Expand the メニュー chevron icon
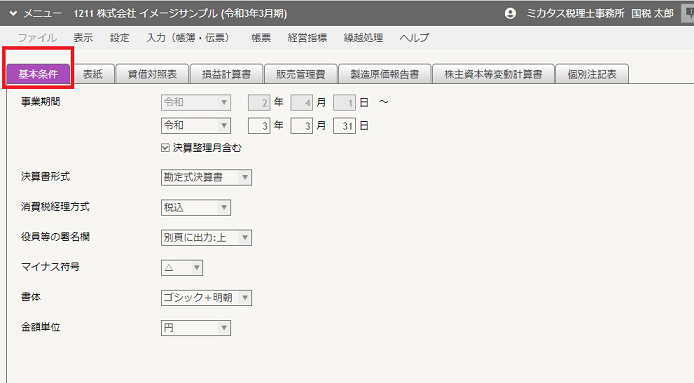Viewport: 694px width, 383px height. pyautogui.click(x=13, y=14)
